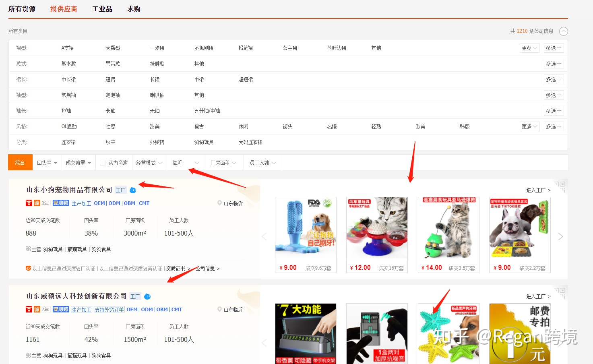
Task: Open the blue Wangwang chat icon beside 山东小狗宠物用品有限公司
Action: (133, 190)
